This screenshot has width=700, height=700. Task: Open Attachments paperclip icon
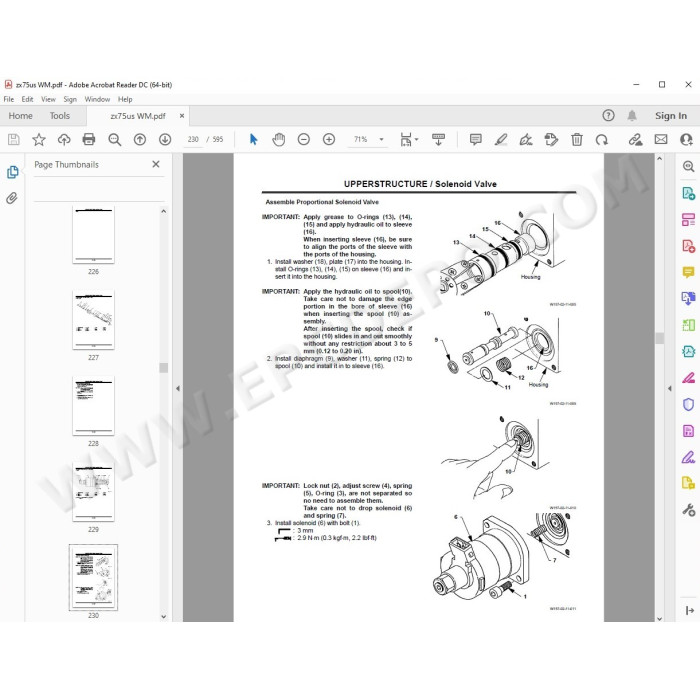pyautogui.click(x=12, y=198)
